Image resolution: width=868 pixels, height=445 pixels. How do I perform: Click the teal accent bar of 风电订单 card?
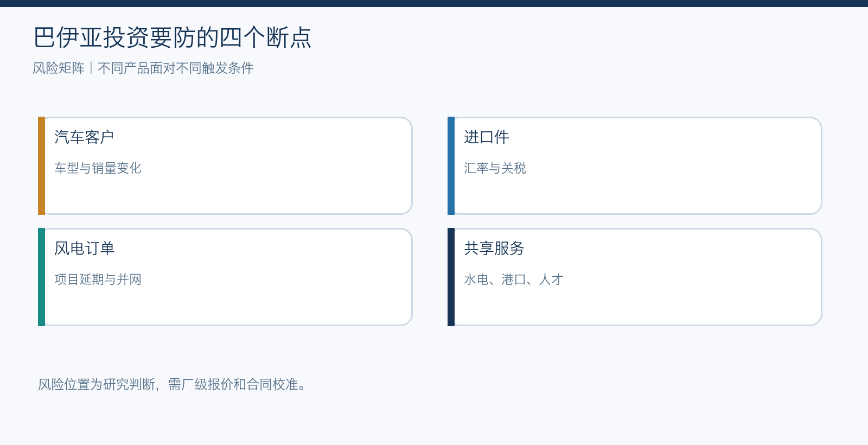tap(41, 277)
